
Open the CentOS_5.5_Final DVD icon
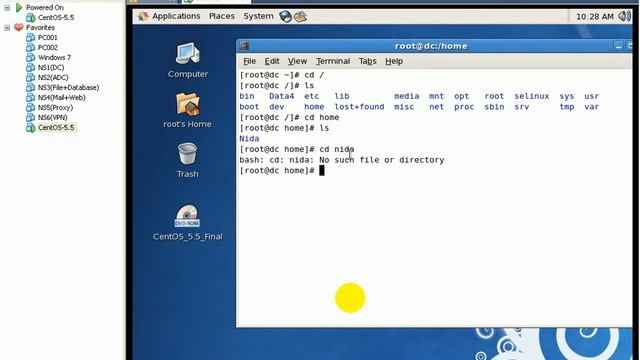click(x=187, y=216)
